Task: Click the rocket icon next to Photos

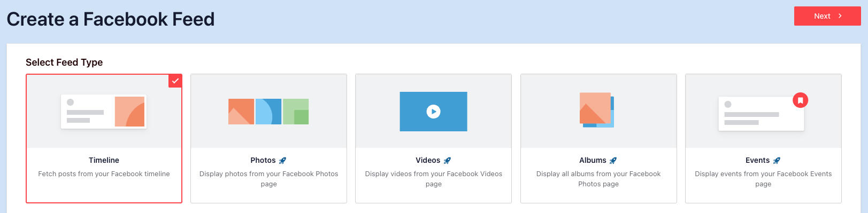Action: pyautogui.click(x=283, y=160)
